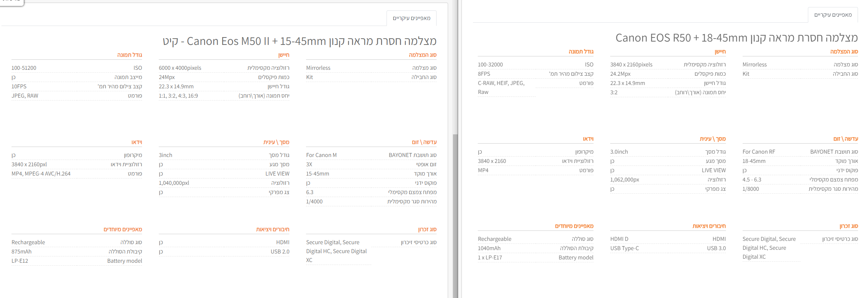Click the '3:2' aspect ratio on the R50 page
Viewport: 868px width, 298px height.
[614, 92]
